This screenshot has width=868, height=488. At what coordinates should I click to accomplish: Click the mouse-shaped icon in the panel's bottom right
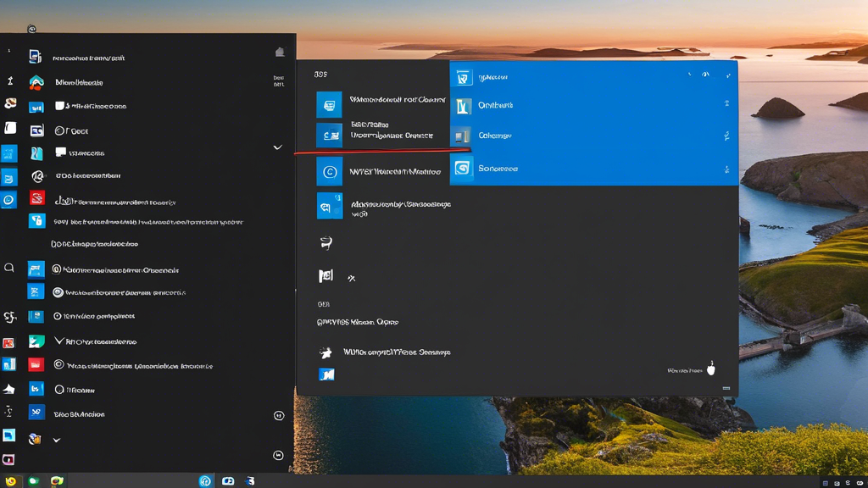pyautogui.click(x=711, y=369)
